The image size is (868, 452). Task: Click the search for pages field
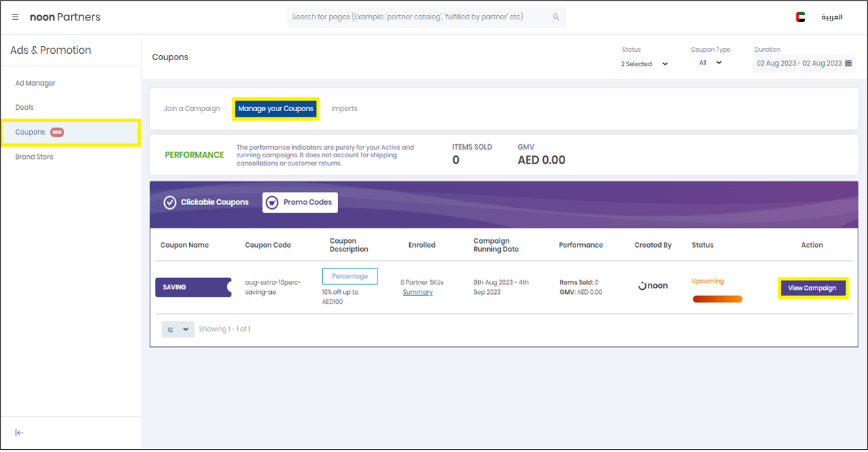point(426,17)
